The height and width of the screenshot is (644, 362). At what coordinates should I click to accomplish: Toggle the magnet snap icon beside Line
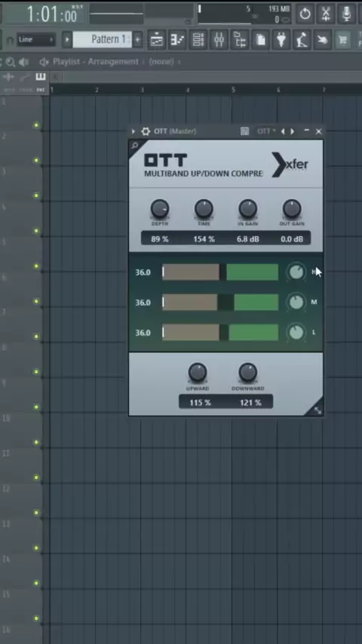(11, 40)
